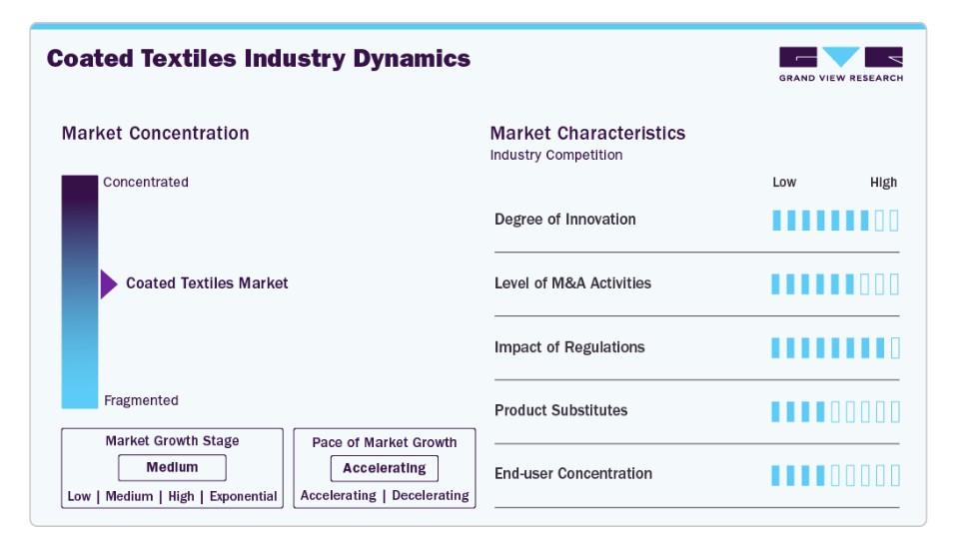
Task: Click the Level of M&A Activities bars
Action: (x=835, y=284)
